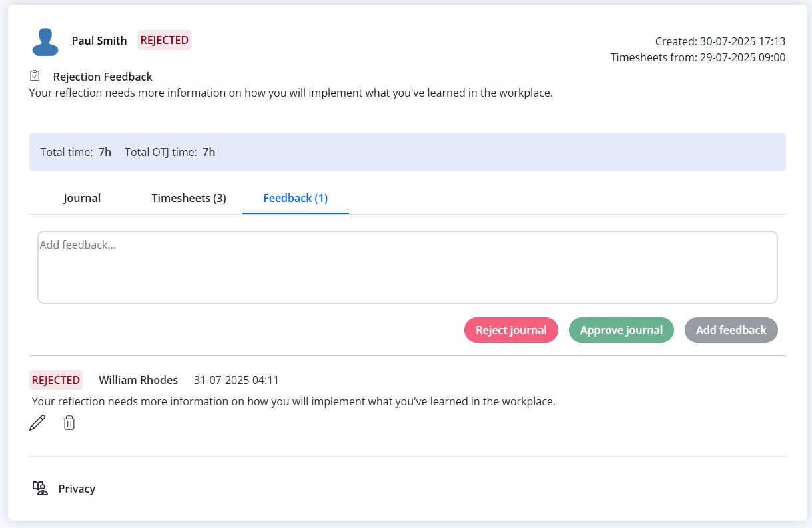Click the Approve journal button
The height and width of the screenshot is (528, 812).
coord(621,330)
